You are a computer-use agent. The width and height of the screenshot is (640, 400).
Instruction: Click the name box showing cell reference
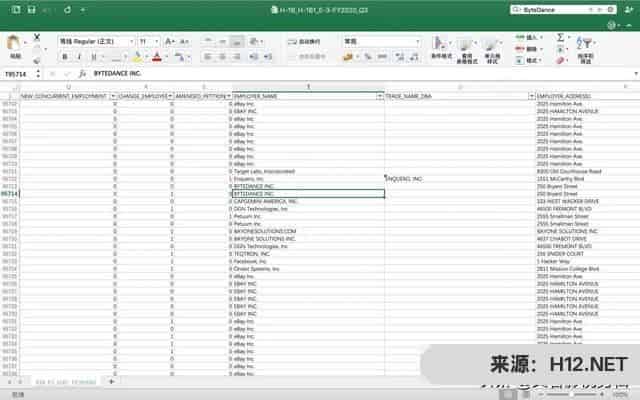coord(16,74)
